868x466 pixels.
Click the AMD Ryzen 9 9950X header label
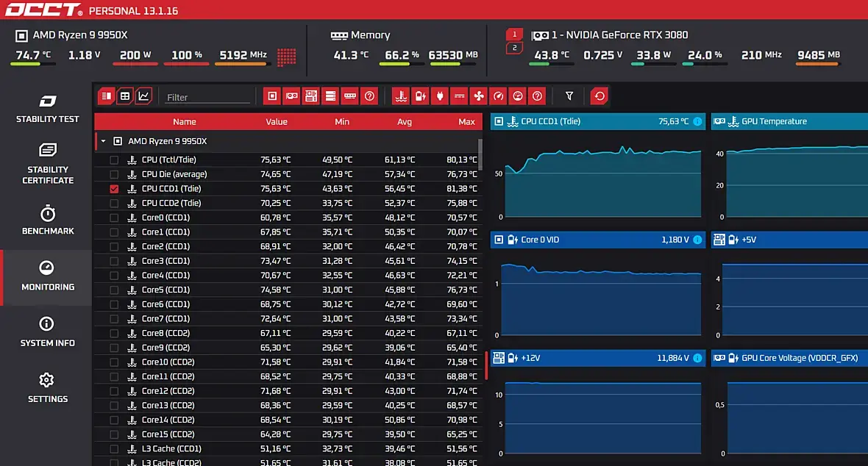pyautogui.click(x=167, y=141)
